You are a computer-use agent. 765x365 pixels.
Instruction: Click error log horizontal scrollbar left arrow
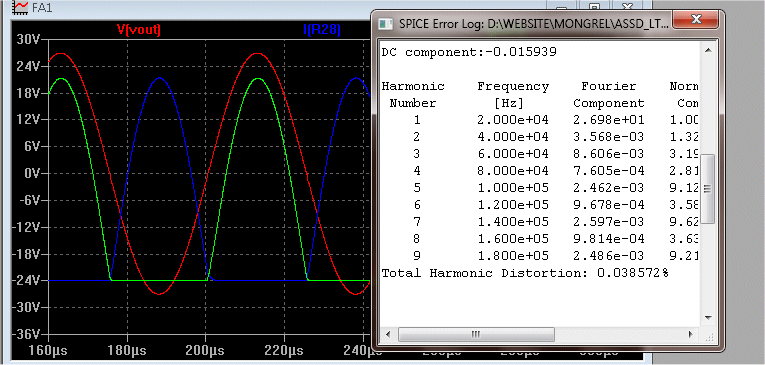click(x=388, y=334)
